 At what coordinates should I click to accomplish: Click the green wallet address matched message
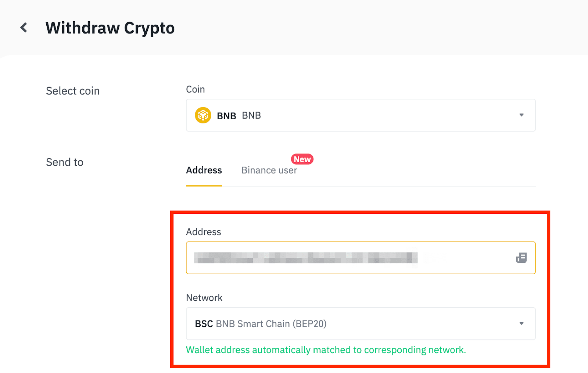click(326, 350)
